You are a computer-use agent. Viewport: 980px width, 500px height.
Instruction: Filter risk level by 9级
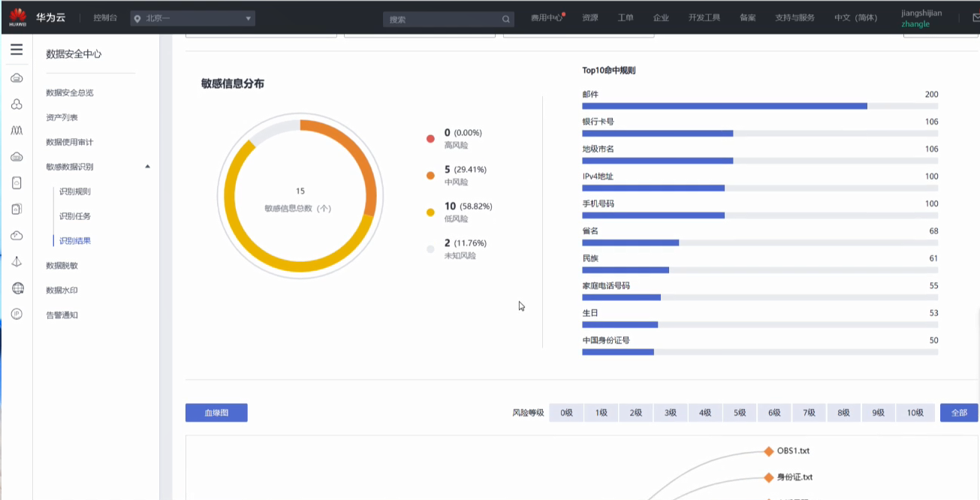click(879, 413)
